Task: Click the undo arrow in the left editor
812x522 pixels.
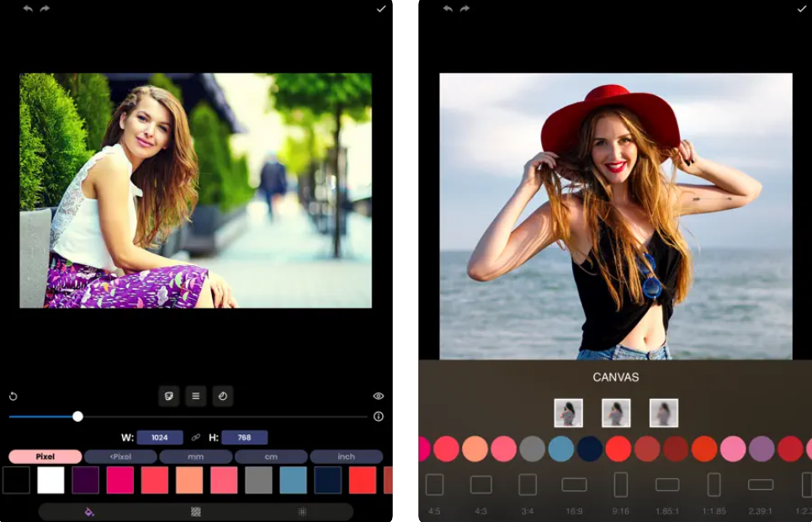Action: pyautogui.click(x=28, y=8)
